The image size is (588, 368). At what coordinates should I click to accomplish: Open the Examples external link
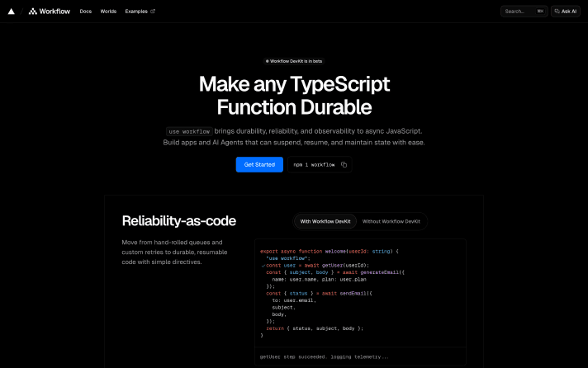tap(140, 12)
